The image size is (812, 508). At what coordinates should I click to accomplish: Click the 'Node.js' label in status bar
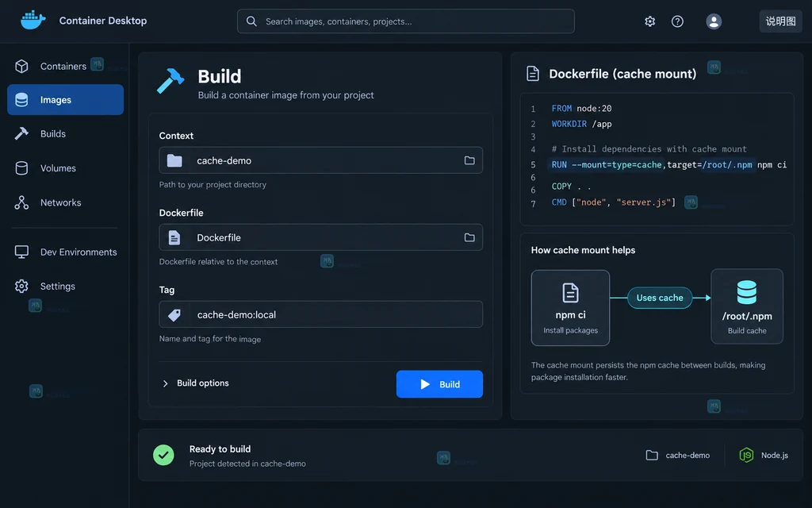point(775,455)
